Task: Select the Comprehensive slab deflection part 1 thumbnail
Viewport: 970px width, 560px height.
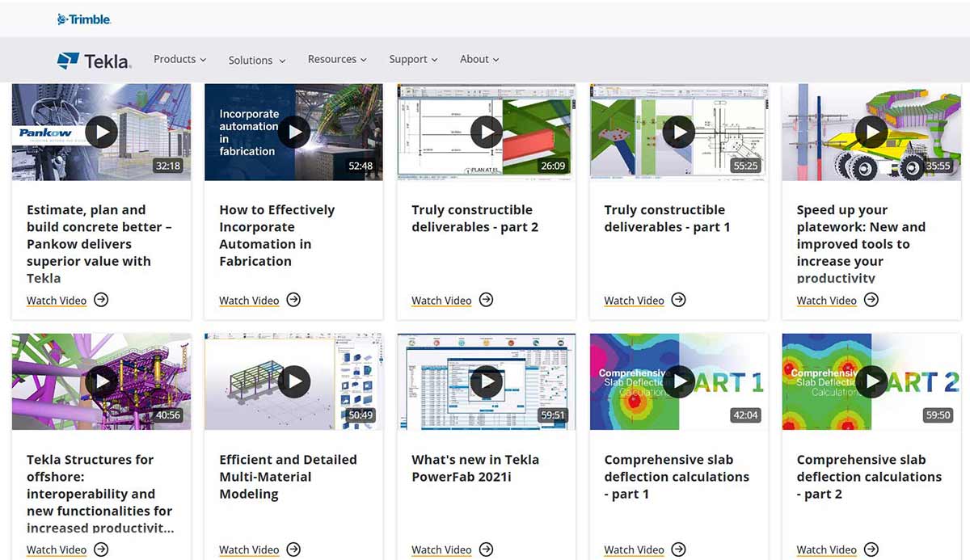Action: (x=677, y=381)
